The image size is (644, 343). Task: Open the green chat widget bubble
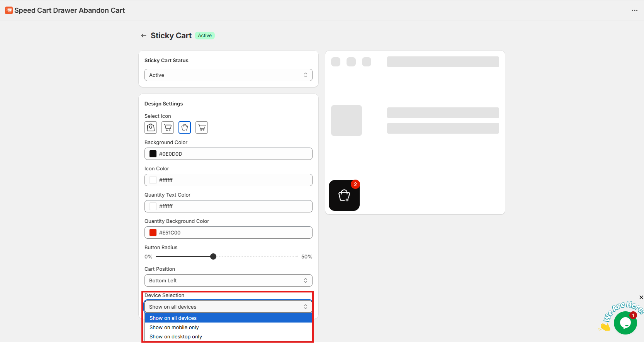[625, 323]
